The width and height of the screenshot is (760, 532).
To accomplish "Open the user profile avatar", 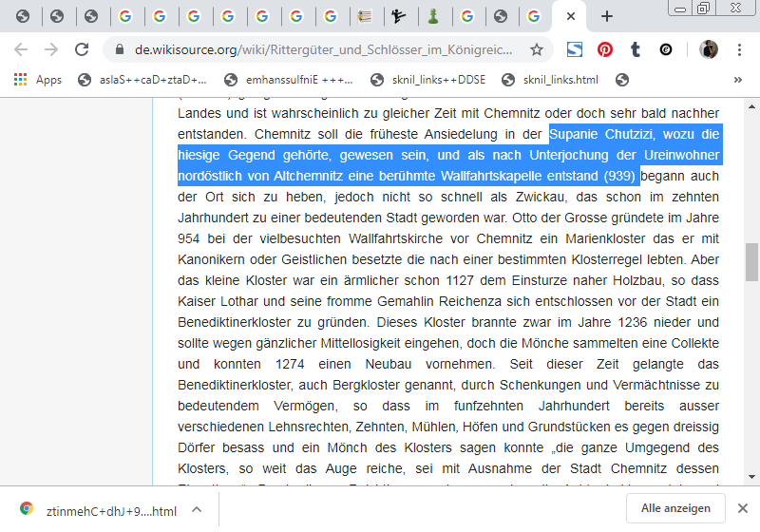I will click(709, 49).
